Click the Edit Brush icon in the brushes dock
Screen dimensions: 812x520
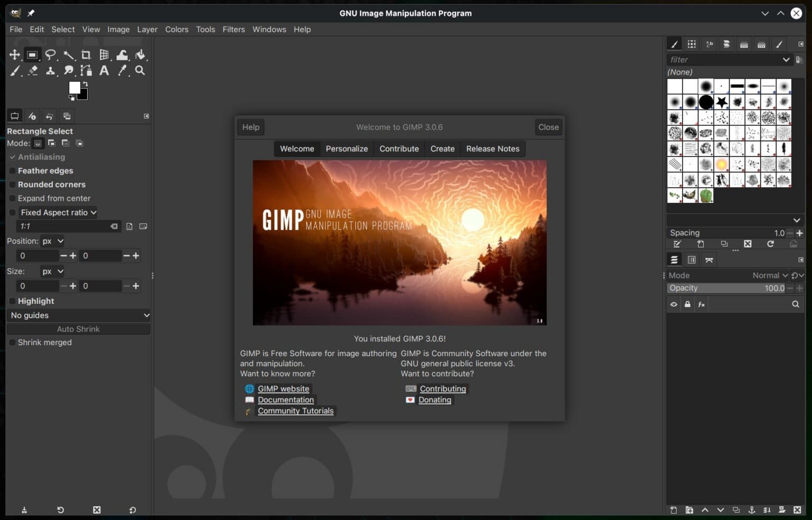pyautogui.click(x=677, y=244)
